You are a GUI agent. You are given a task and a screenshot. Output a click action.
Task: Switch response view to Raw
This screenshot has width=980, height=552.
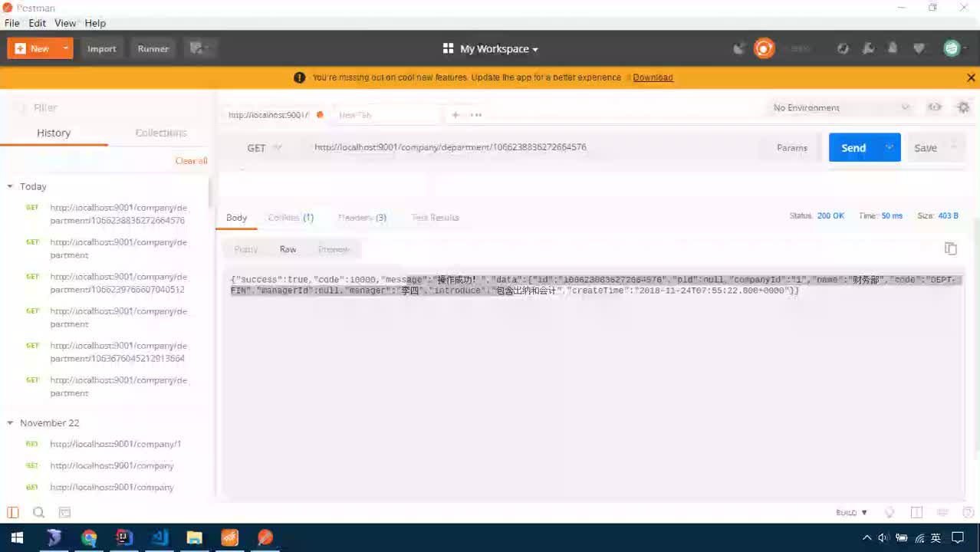click(288, 249)
